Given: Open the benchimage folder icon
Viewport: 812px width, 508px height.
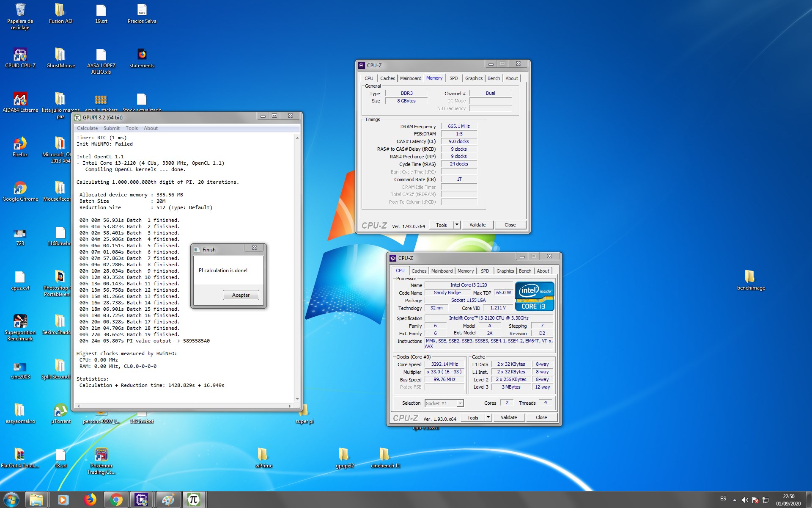Looking at the screenshot, I should coord(750,280).
